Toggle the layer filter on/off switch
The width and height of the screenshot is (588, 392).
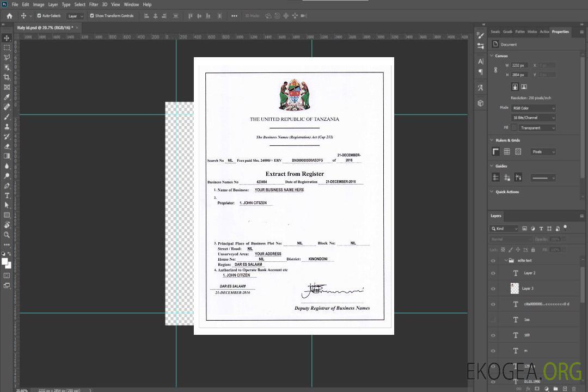coord(565,228)
